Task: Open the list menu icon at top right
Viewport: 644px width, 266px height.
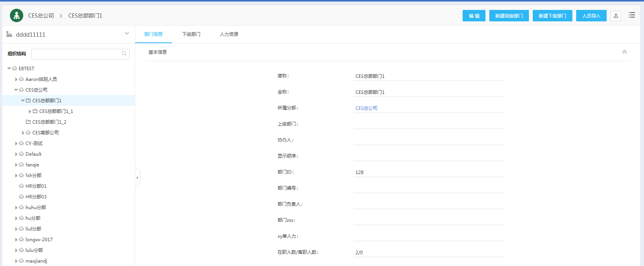Action: 631,15
